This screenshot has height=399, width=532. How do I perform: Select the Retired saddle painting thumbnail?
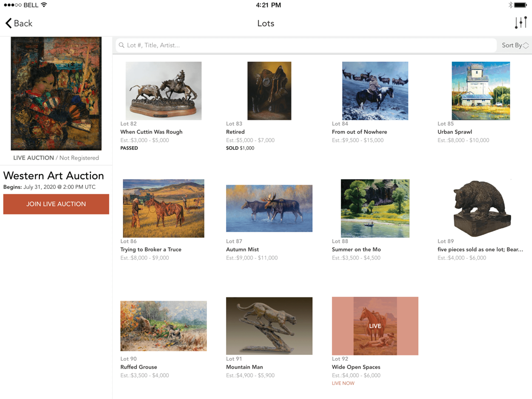(x=269, y=90)
